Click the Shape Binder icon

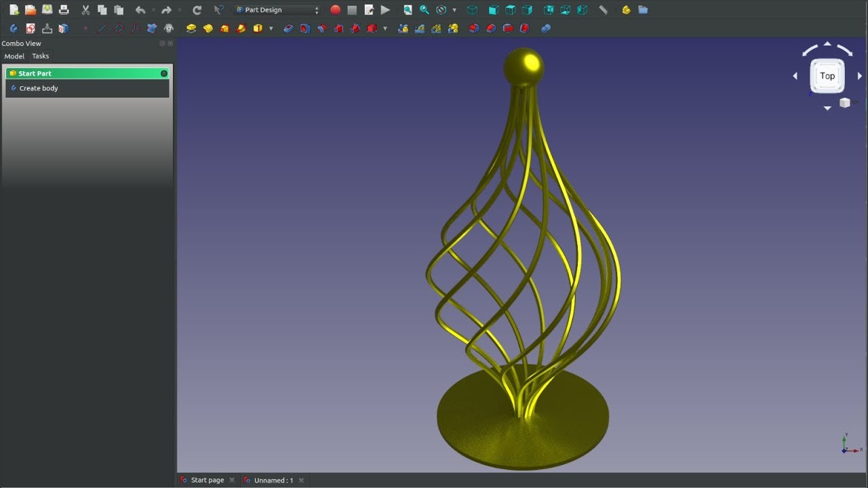pos(152,28)
